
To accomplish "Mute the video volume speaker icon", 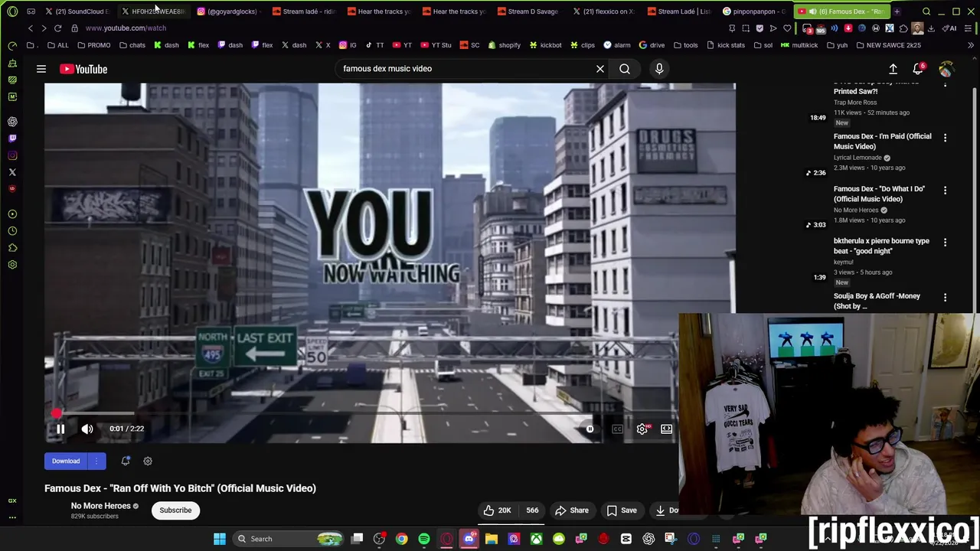I will click(87, 429).
